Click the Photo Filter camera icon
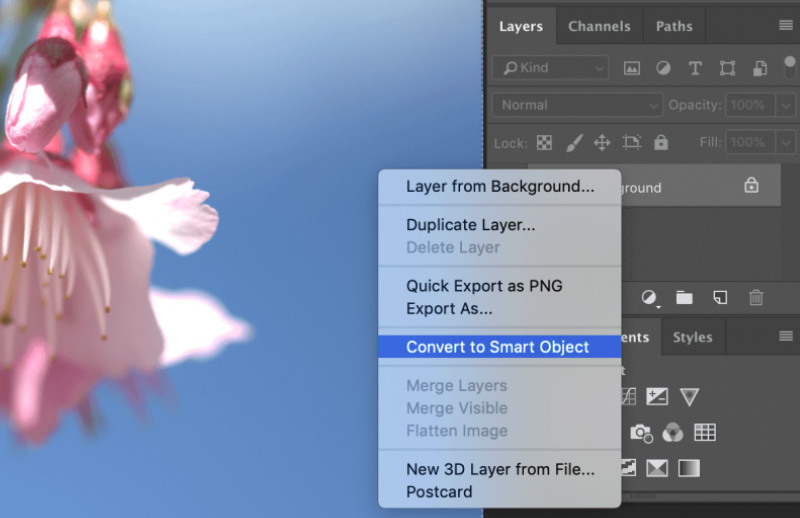The image size is (800, 518). point(640,432)
